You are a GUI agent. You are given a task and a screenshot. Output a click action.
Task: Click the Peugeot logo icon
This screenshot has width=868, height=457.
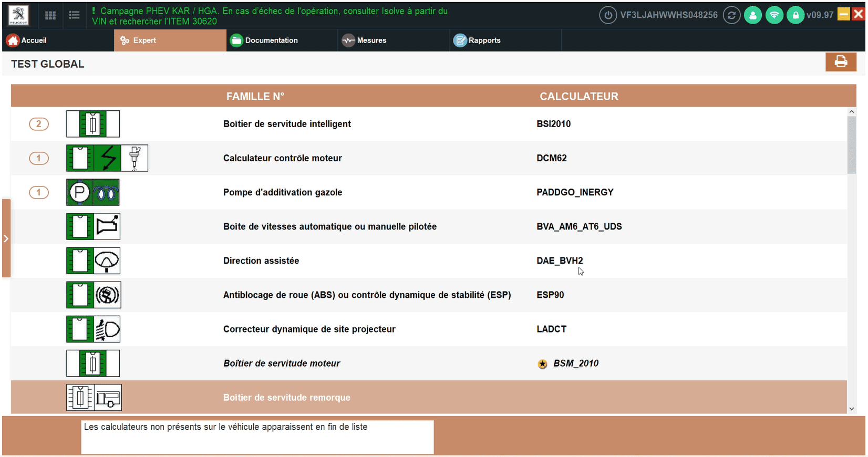point(18,15)
